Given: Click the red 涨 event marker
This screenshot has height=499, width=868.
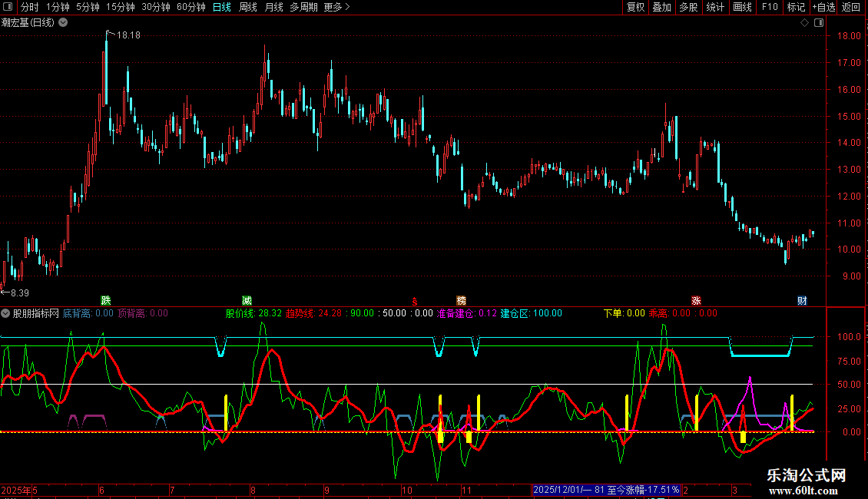Looking at the screenshot, I should 696,300.
